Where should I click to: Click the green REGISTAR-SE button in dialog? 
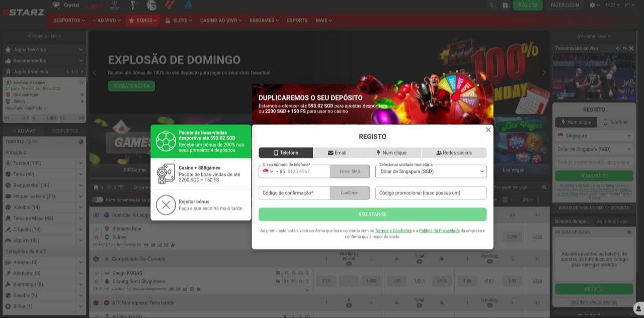tap(372, 215)
